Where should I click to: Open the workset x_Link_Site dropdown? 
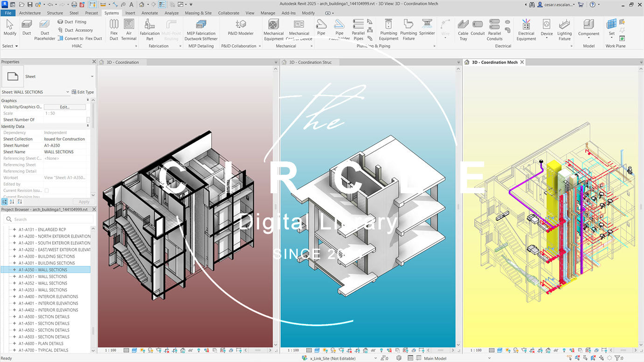(376, 358)
